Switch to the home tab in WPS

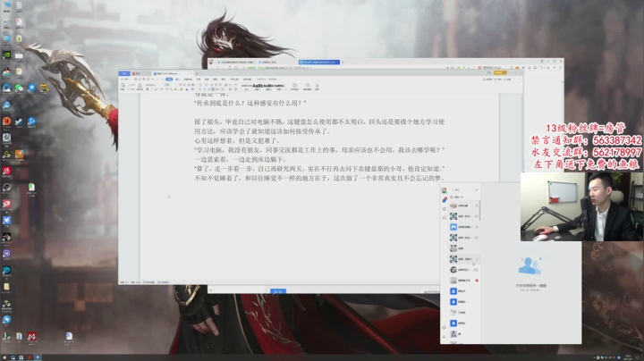(x=124, y=73)
